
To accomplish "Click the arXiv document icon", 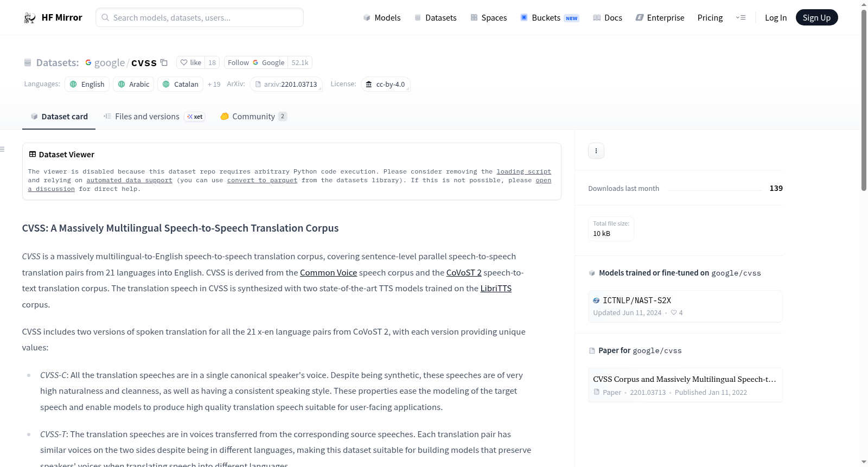I will pos(258,85).
